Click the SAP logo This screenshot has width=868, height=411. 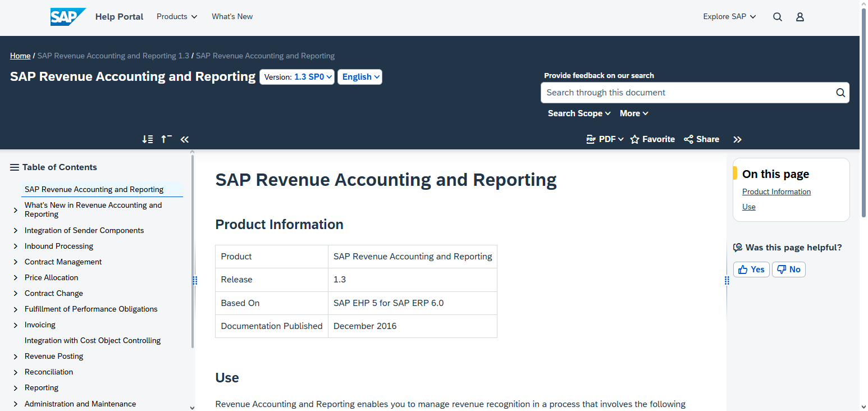click(68, 17)
